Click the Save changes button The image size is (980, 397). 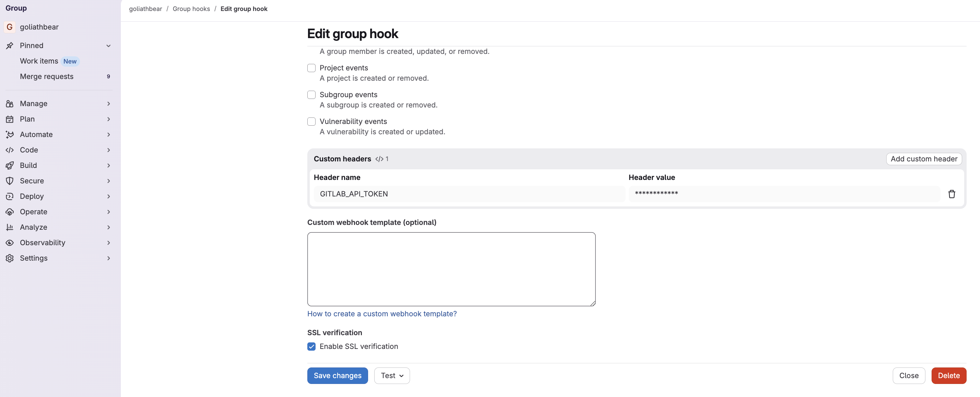pyautogui.click(x=338, y=376)
